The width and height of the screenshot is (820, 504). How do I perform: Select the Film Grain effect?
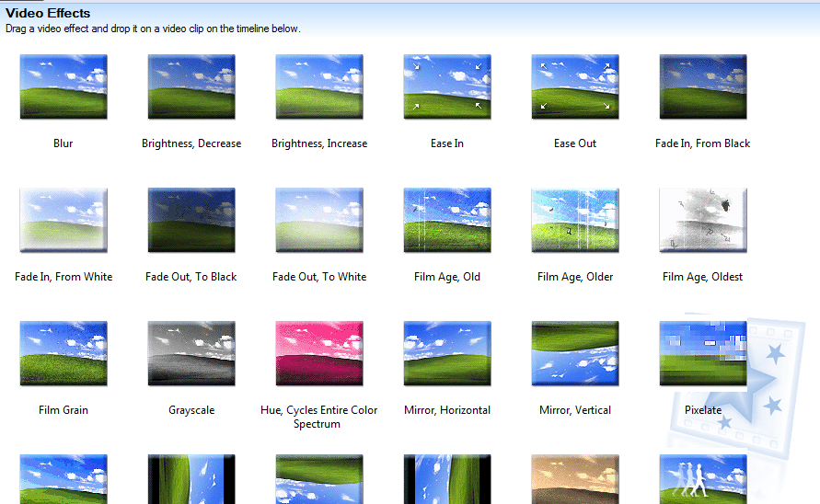pyautogui.click(x=64, y=353)
